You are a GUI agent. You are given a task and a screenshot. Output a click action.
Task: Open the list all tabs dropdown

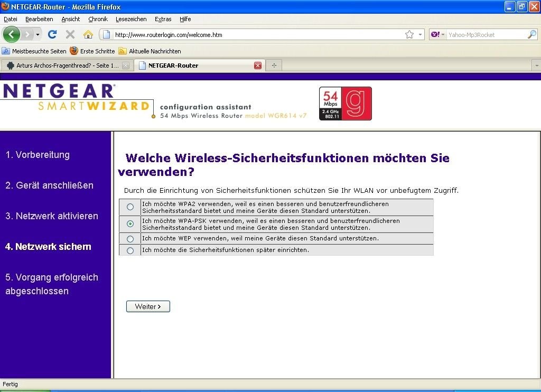537,66
